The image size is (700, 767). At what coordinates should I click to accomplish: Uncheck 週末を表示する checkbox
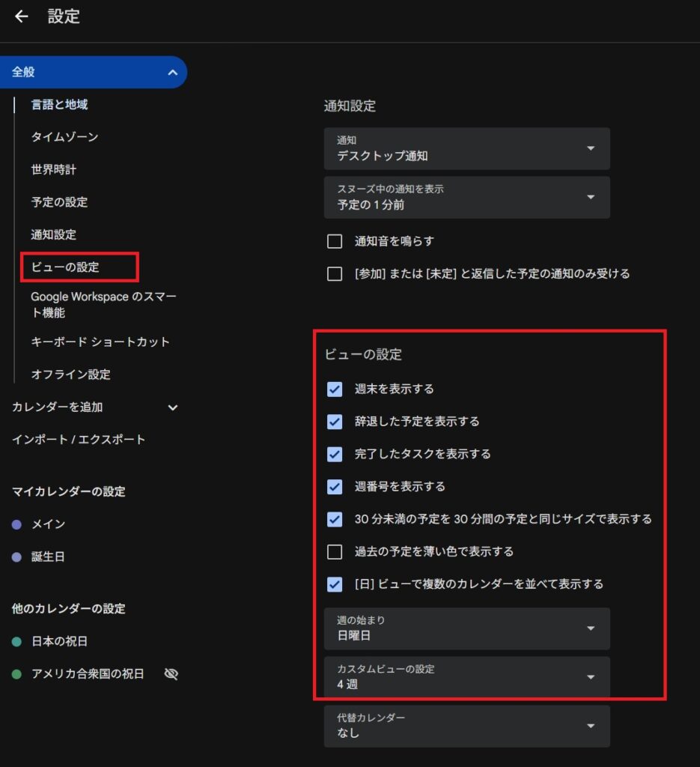point(335,389)
